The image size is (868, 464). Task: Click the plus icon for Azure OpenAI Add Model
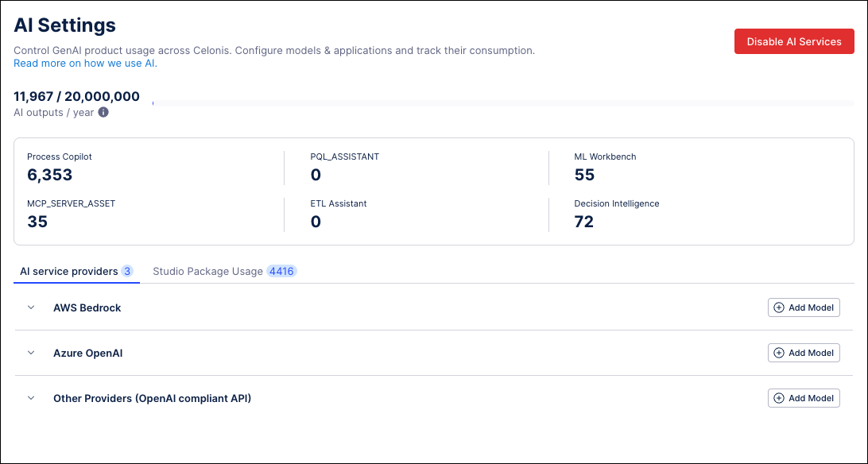coord(779,353)
